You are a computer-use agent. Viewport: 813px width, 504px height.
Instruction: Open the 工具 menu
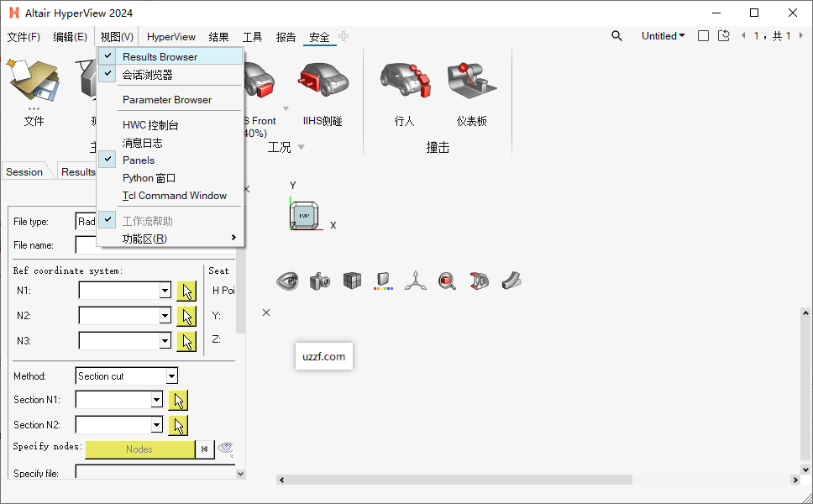251,36
